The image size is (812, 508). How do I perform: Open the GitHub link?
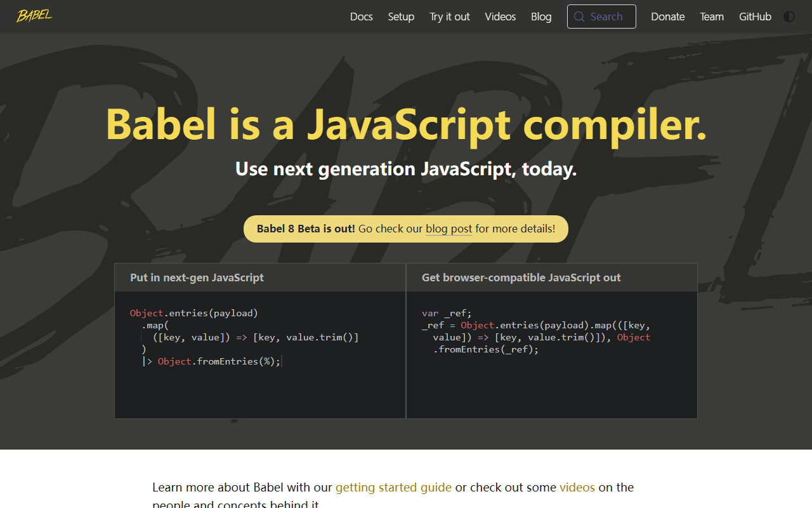755,17
